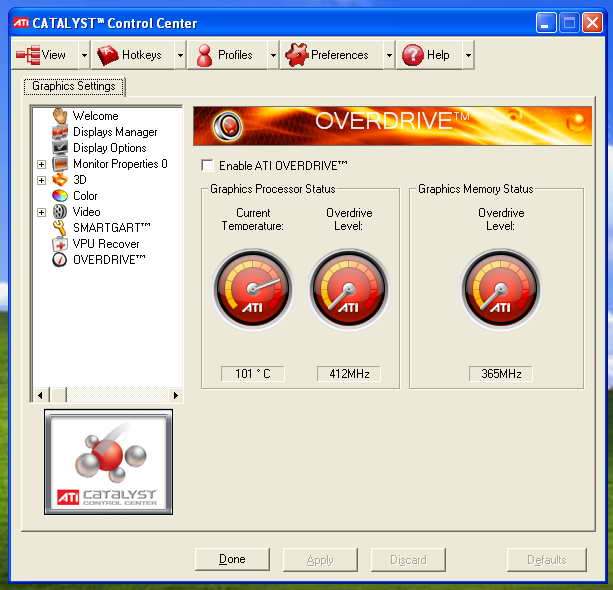This screenshot has width=613, height=590.
Task: Click tree scrollbar left arrow
Action: click(x=40, y=395)
